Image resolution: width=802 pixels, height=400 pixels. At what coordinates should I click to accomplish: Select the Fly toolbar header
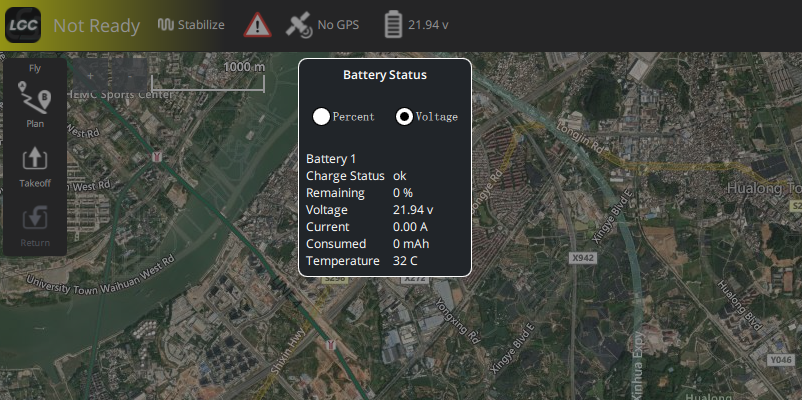tap(35, 68)
